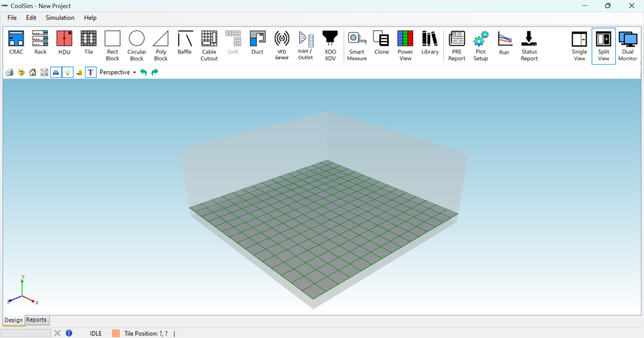Undo the last action
The image size is (644, 338).
[143, 72]
